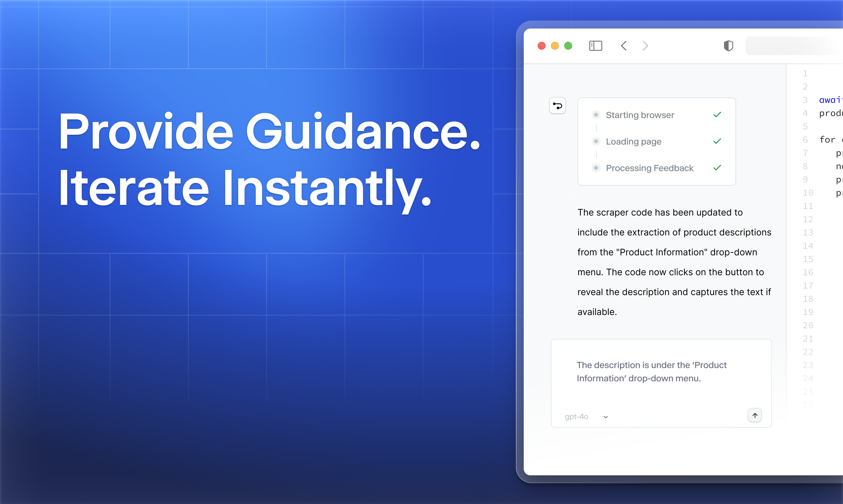This screenshot has height=504, width=843.
Task: Toggle the browser sidebar icon
Action: click(x=596, y=46)
